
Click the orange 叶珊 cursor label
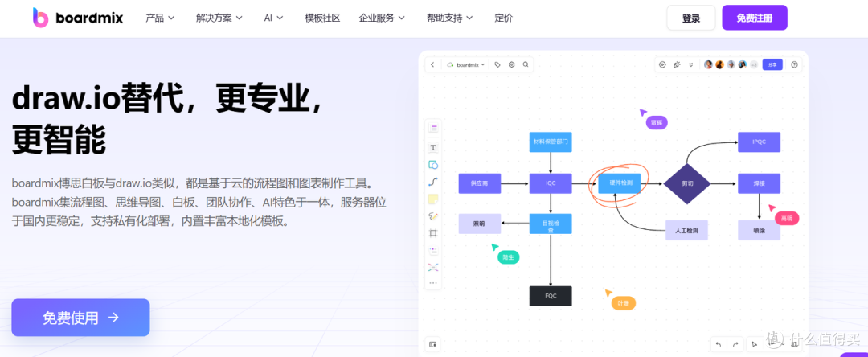624,303
